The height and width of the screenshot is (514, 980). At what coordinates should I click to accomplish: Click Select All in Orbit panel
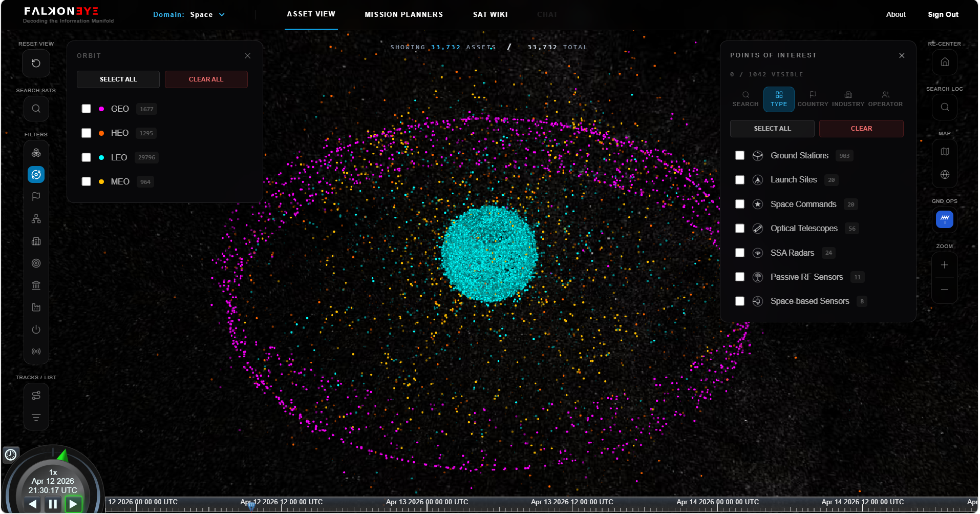click(x=118, y=79)
